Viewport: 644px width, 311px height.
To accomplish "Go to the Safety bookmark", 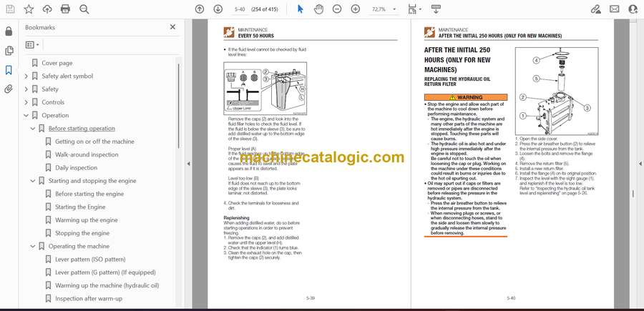I will pos(50,89).
